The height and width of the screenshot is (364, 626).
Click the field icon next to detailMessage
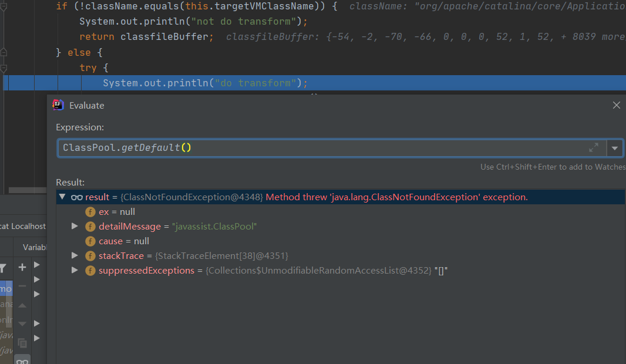tap(90, 227)
